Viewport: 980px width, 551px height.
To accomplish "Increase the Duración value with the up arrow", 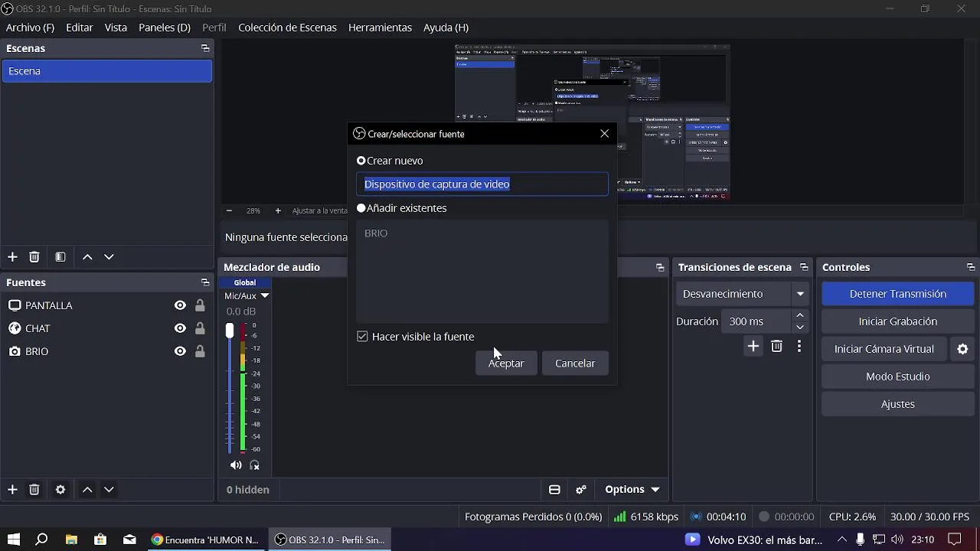I will point(800,315).
